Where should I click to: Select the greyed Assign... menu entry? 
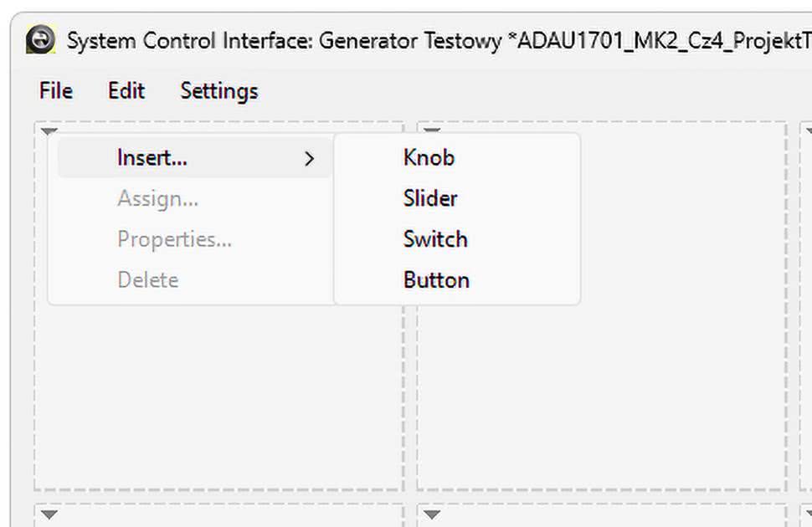[157, 198]
